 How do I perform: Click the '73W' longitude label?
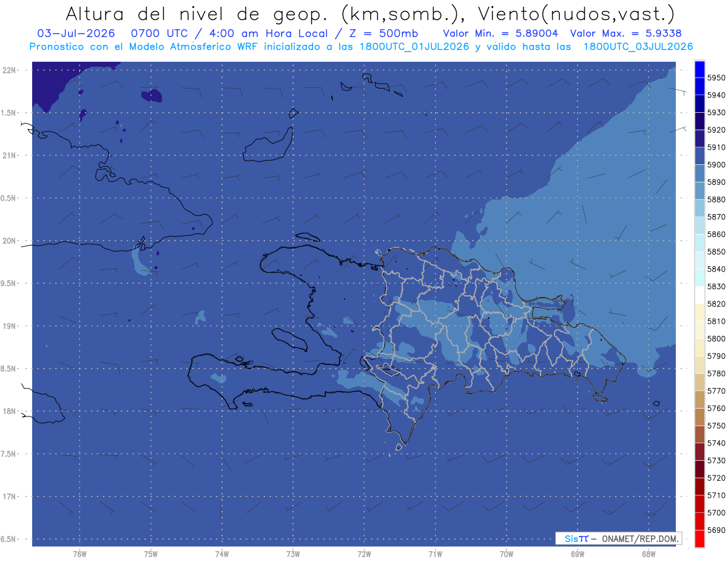pyautogui.click(x=293, y=554)
